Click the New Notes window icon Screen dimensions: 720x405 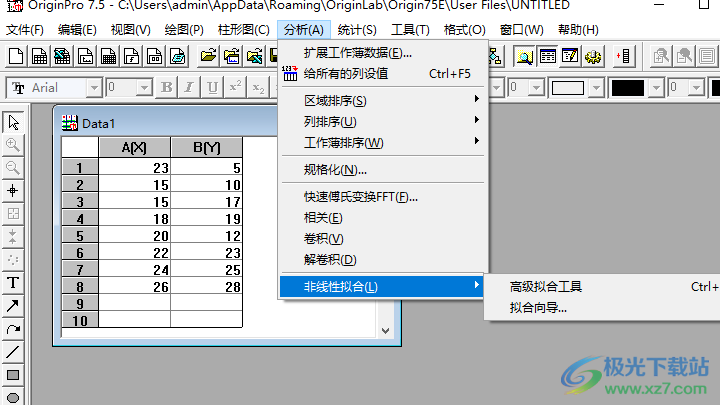177,56
